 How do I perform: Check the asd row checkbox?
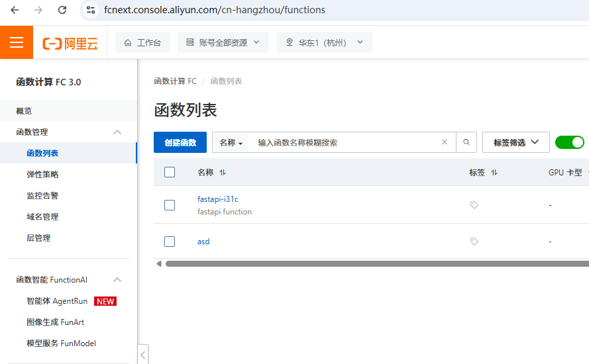click(x=170, y=242)
